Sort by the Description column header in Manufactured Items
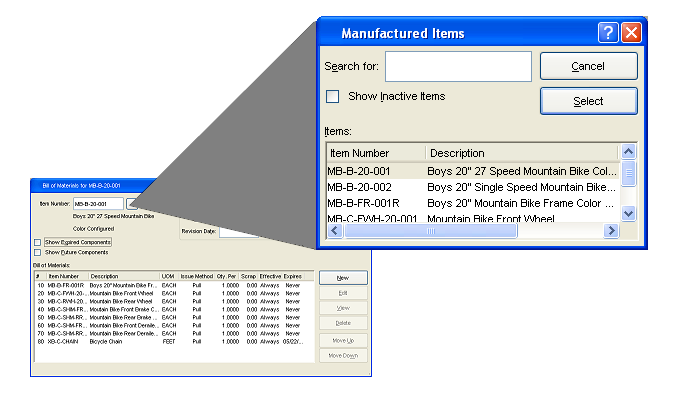Image resolution: width=680 pixels, height=400 pixels. (x=521, y=153)
